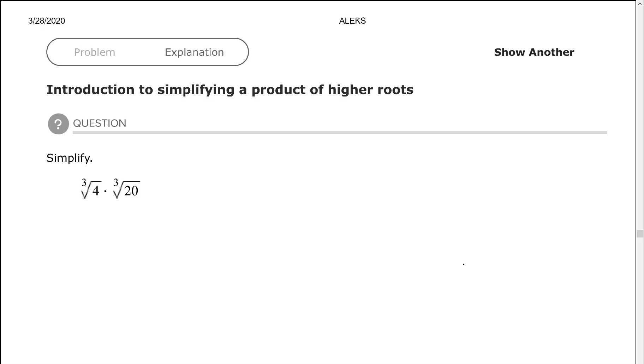Click the multiplication dot between radicals
The image size is (644, 364).
[106, 191]
